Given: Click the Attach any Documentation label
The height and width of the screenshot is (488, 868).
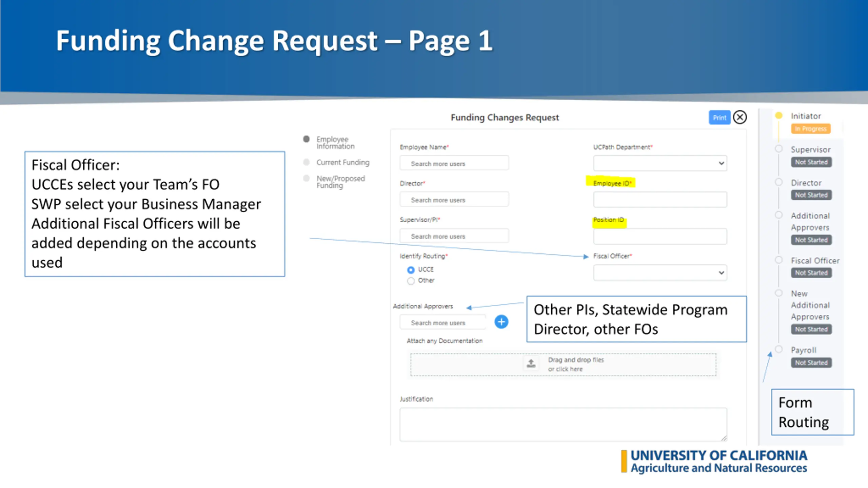Looking at the screenshot, I should tap(445, 341).
